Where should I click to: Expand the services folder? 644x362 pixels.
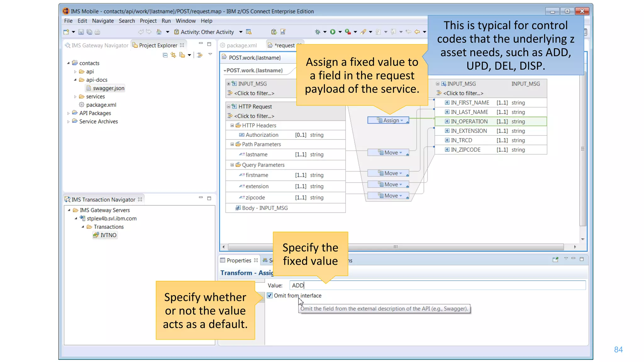click(x=75, y=96)
